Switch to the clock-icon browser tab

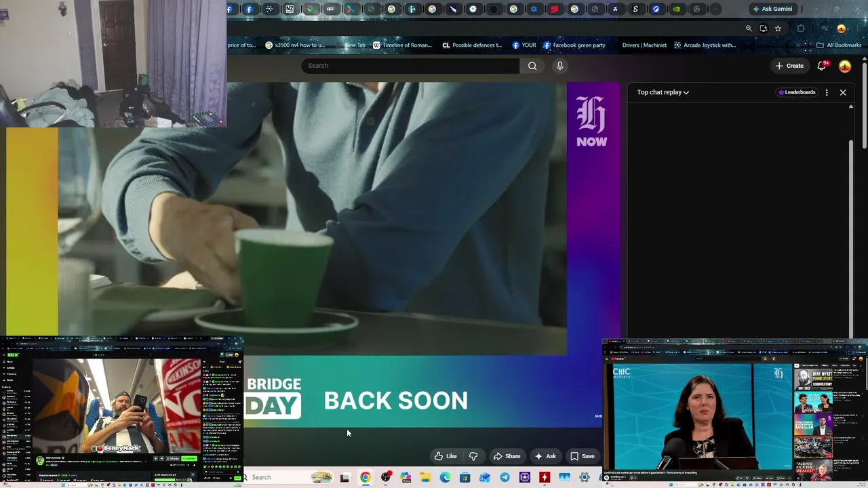tap(473, 9)
